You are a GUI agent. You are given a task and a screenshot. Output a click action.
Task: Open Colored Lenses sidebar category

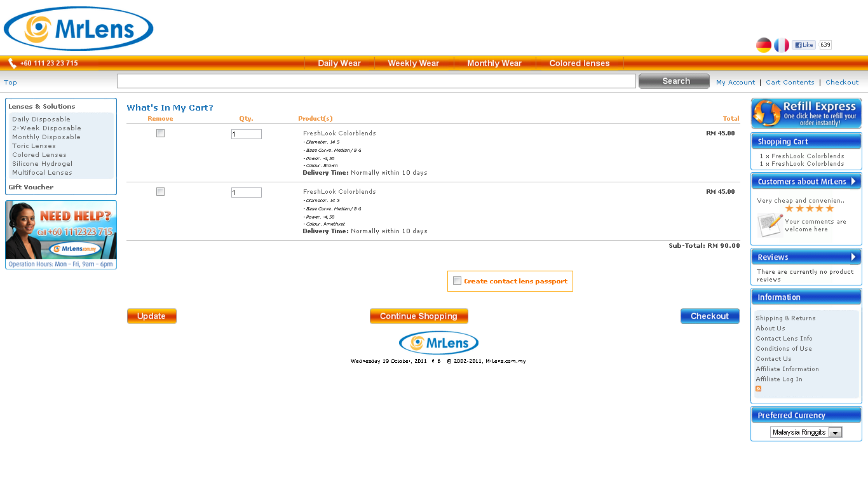(x=39, y=154)
